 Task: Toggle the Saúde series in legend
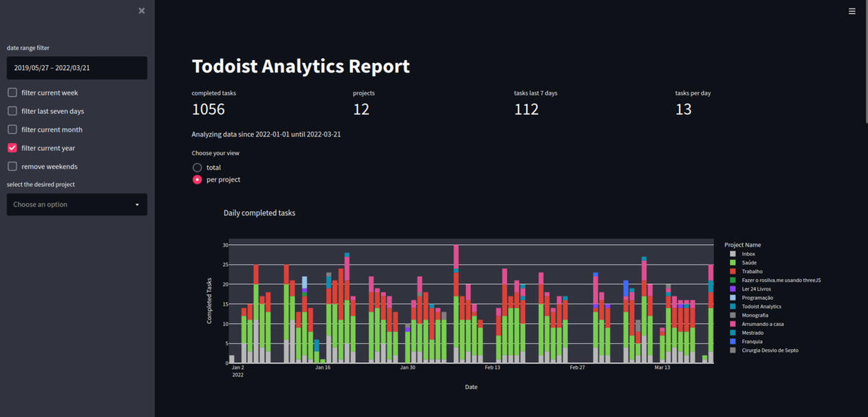(x=750, y=263)
